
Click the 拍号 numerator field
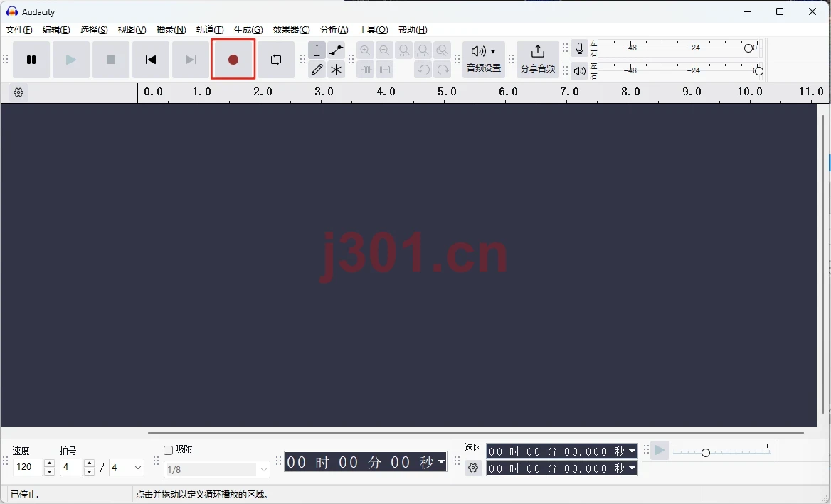(72, 467)
